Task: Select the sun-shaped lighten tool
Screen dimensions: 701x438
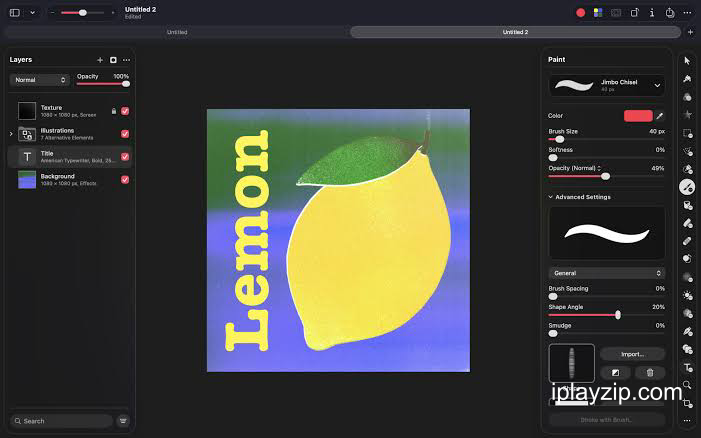Action: [687, 295]
